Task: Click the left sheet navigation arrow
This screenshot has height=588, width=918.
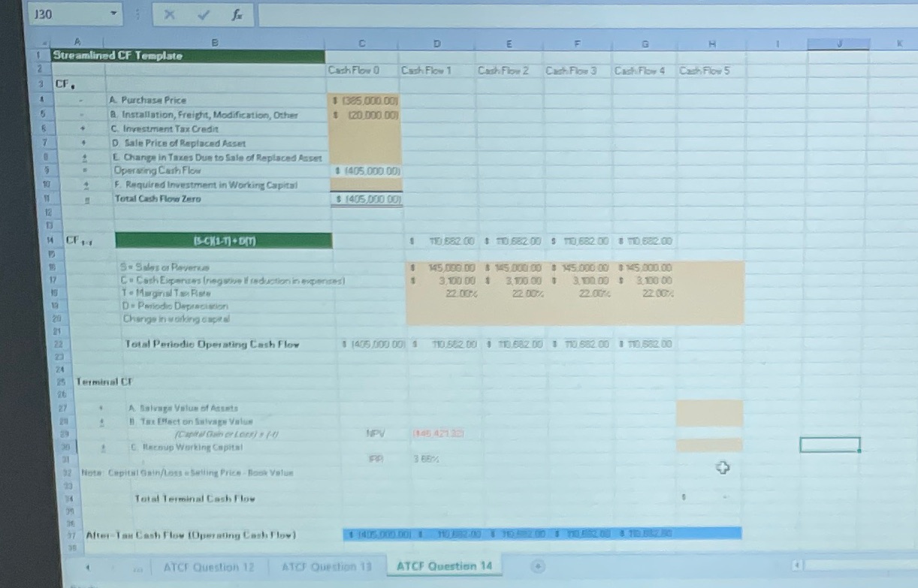Action: coord(89,568)
